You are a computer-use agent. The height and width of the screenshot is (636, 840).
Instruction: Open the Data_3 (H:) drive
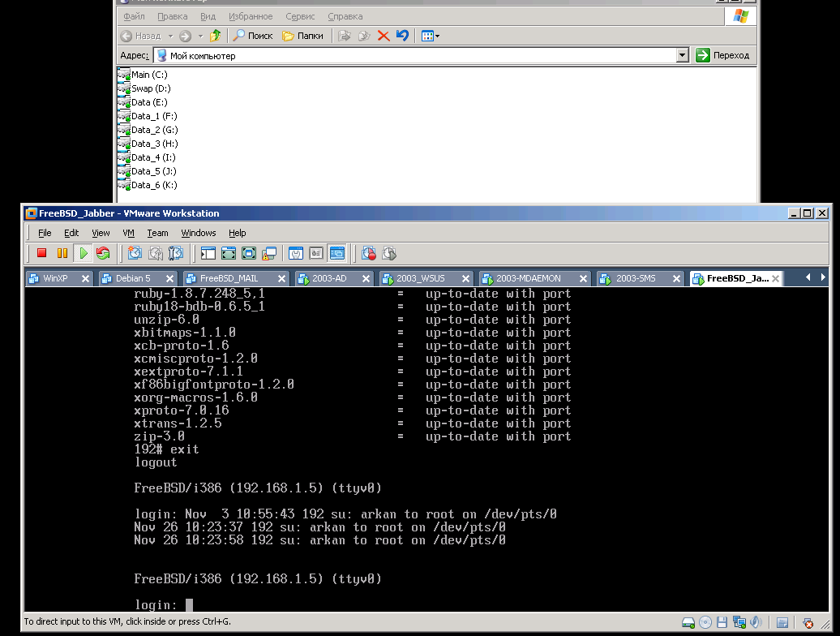coord(154,144)
